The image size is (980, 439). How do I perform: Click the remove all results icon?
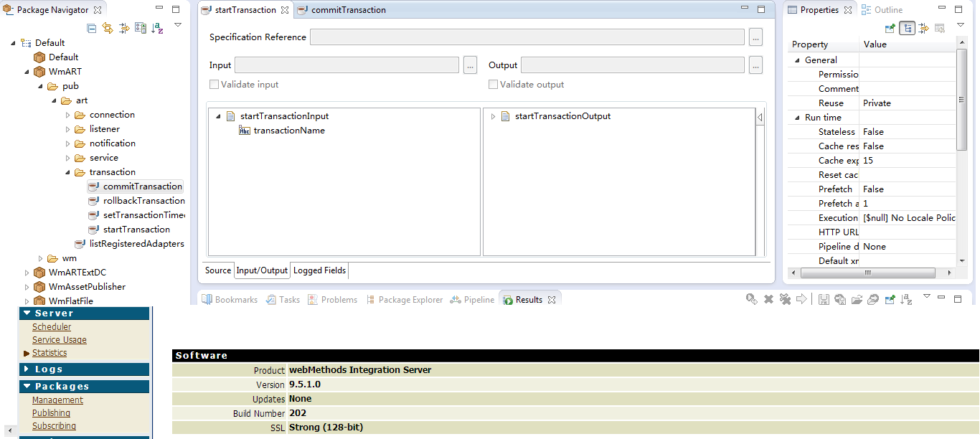tap(785, 299)
